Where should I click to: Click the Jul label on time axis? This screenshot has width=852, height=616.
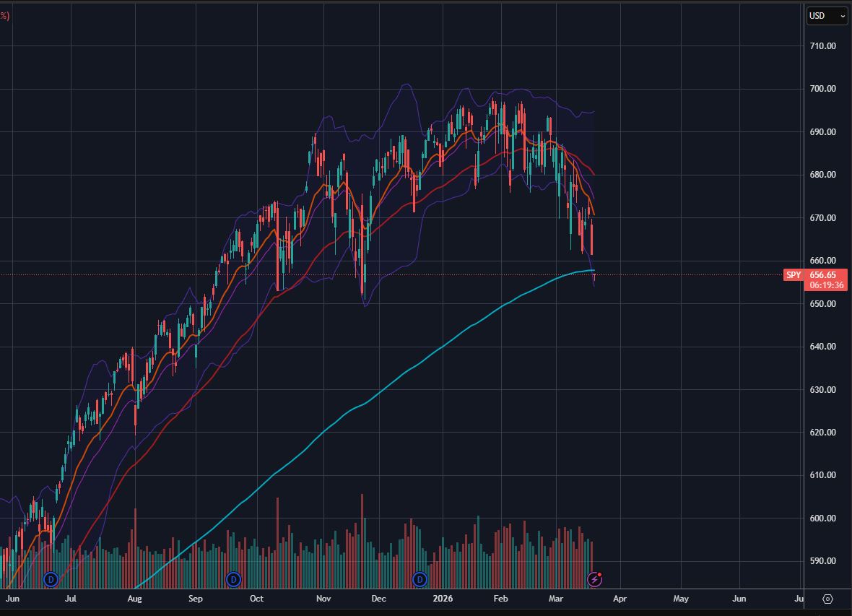coord(71,599)
